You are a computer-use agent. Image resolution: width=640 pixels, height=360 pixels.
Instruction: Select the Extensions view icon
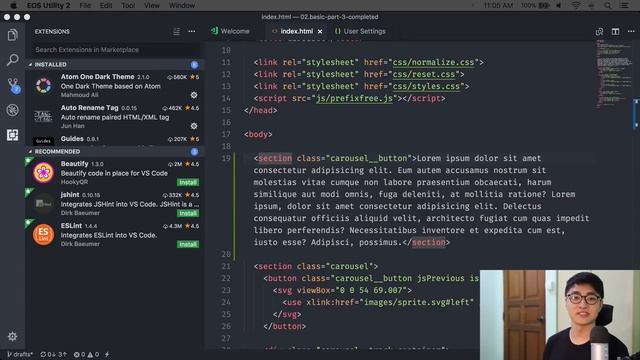(13, 135)
